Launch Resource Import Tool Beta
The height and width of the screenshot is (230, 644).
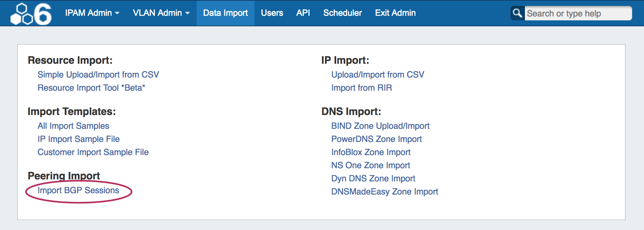pos(91,88)
